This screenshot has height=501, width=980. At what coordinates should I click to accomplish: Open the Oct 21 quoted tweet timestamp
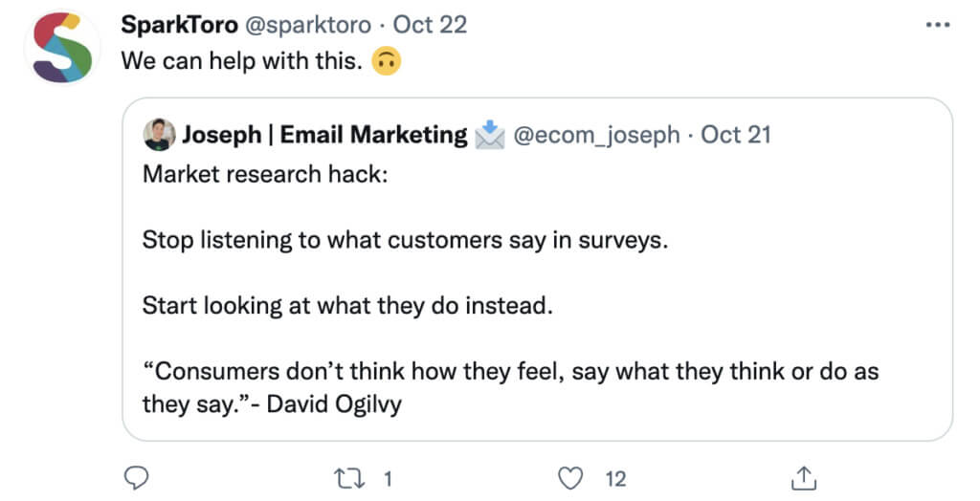(735, 135)
